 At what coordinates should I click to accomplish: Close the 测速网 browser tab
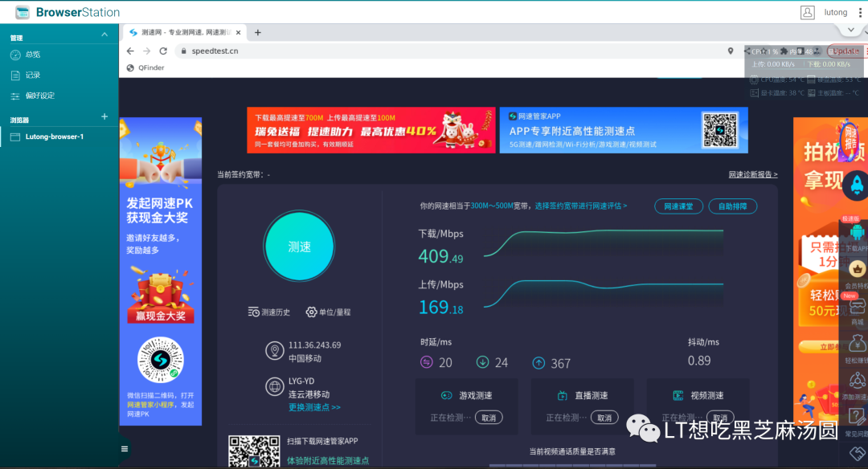coord(238,33)
